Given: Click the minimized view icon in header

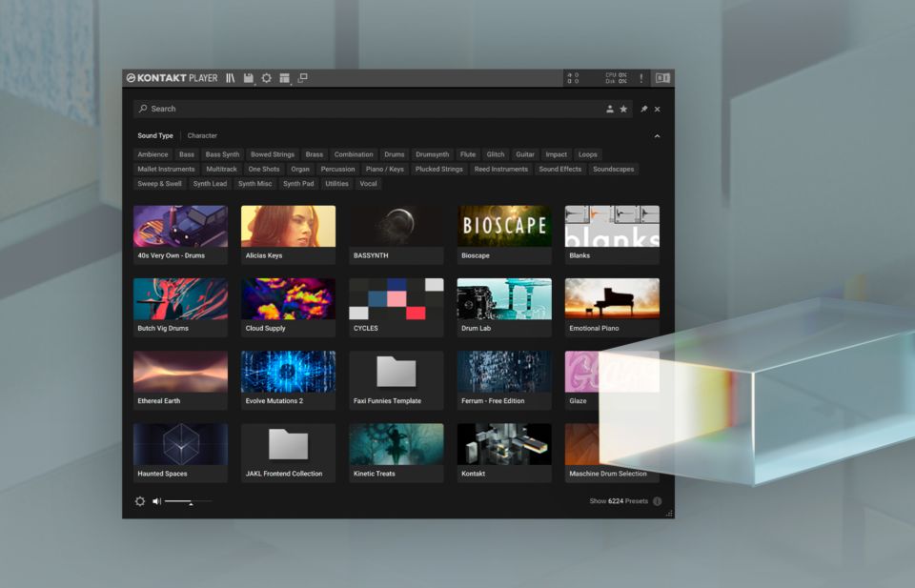Looking at the screenshot, I should (302, 78).
